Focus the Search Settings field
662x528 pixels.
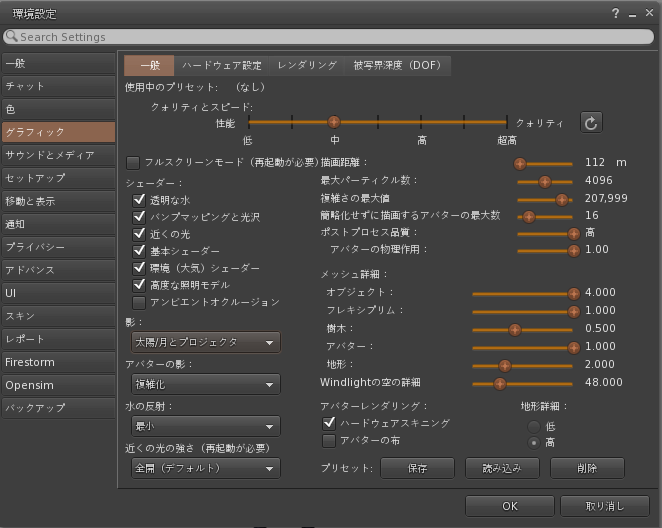[x=328, y=37]
